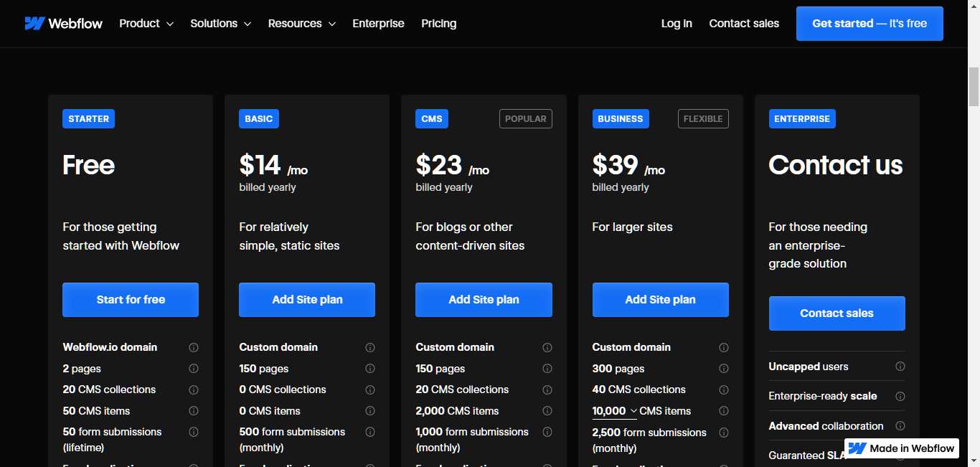The width and height of the screenshot is (980, 467).
Task: Show info for Business 10,000 CMS items
Action: 724,411
